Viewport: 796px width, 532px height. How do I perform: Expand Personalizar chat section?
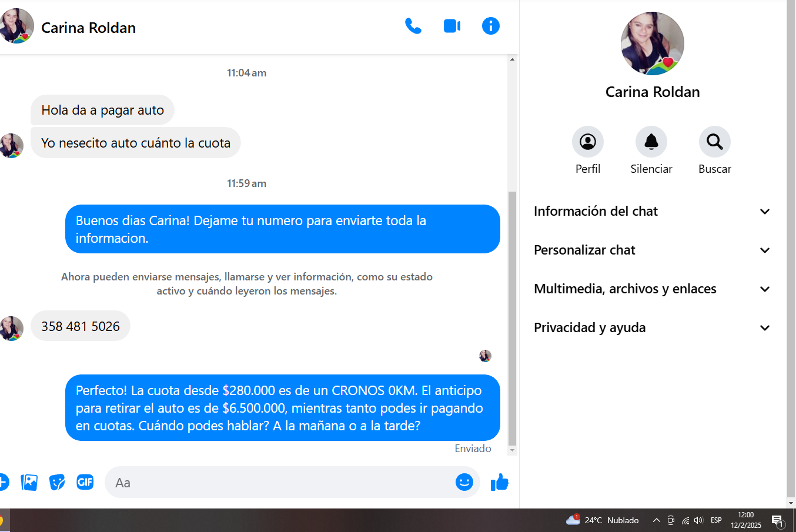click(x=651, y=250)
